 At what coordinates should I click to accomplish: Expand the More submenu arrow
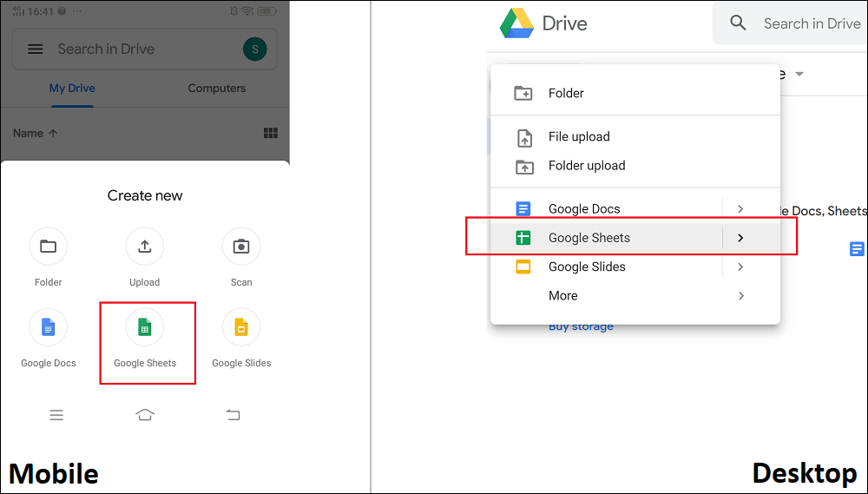pos(740,296)
